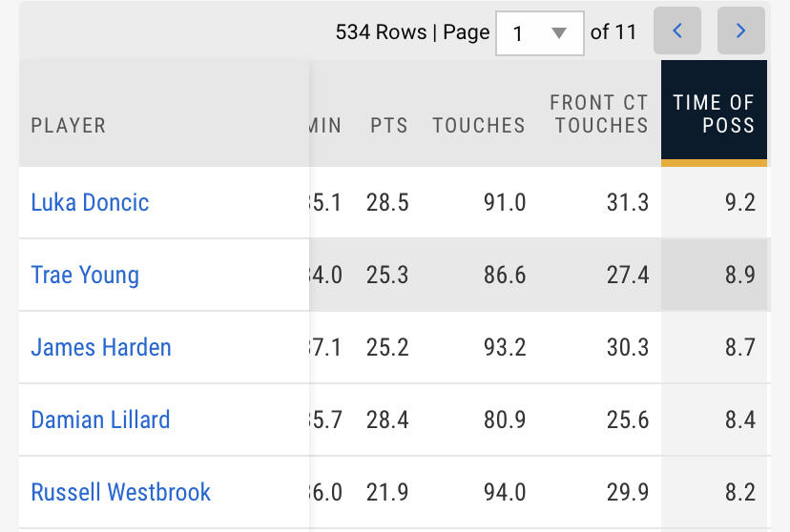Go to the next page arrow
Screen dimensions: 790x532
click(740, 31)
